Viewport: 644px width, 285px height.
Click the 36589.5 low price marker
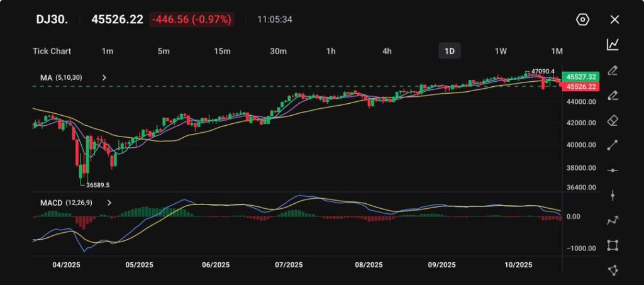coord(97,185)
